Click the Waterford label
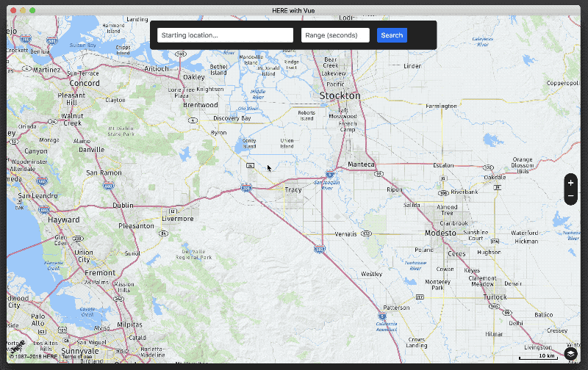The height and width of the screenshot is (370, 588). pos(525,233)
